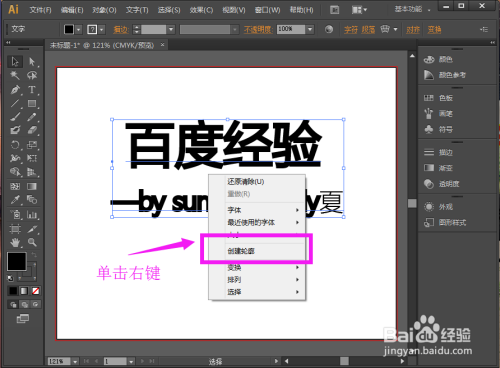Click 不透明度 opacity link
Image resolution: width=500 pixels, height=368 pixels.
pos(258,30)
